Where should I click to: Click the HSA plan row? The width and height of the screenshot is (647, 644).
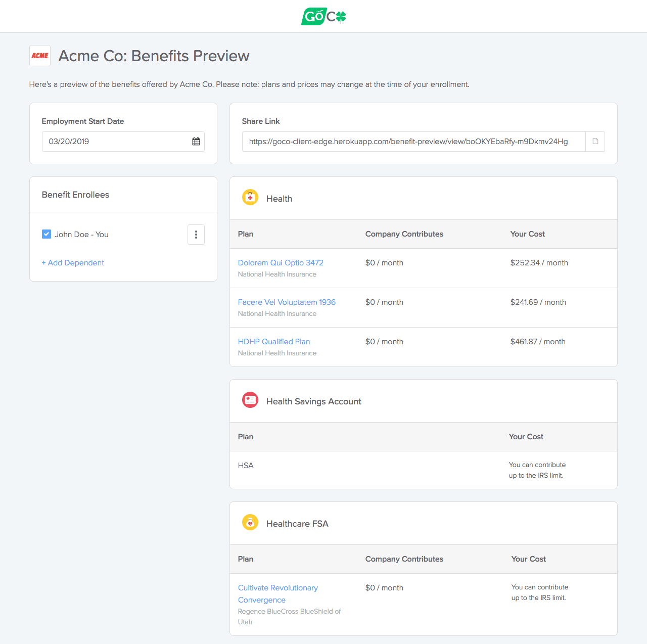tap(246, 466)
